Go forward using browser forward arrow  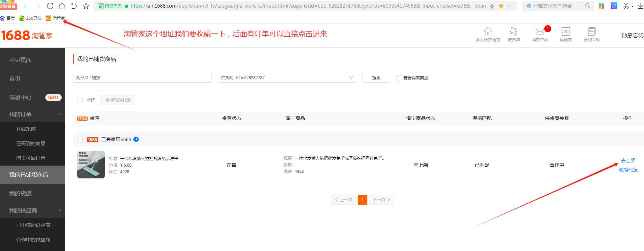[38, 6]
